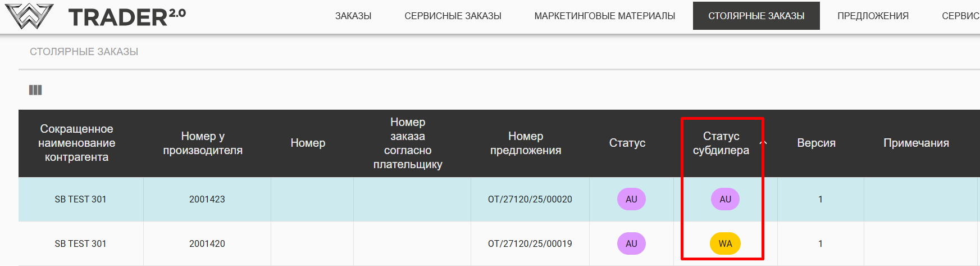Select row with manufacturer number 2001423
980x266 pixels.
pyautogui.click(x=207, y=199)
